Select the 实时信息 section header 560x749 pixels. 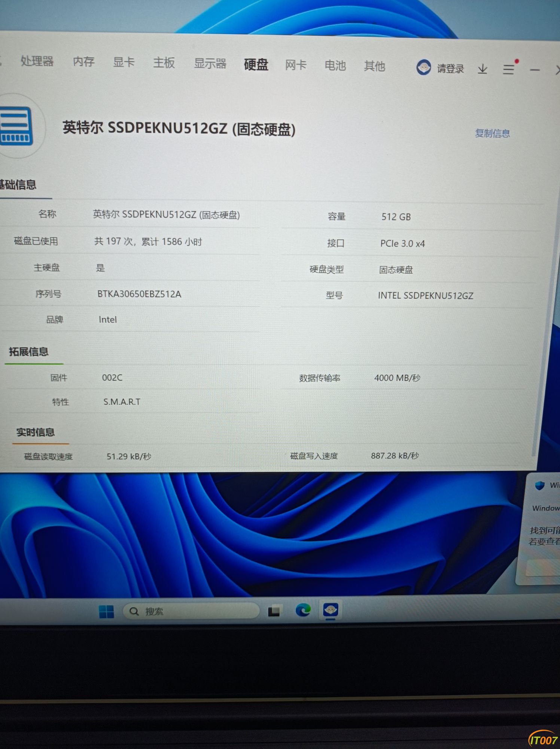tap(36, 432)
